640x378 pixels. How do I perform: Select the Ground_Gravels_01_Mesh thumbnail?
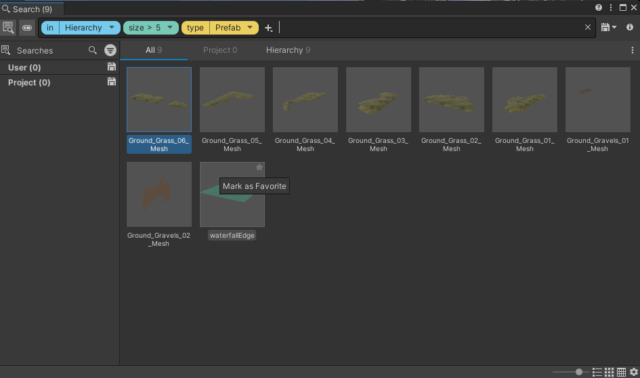click(598, 100)
